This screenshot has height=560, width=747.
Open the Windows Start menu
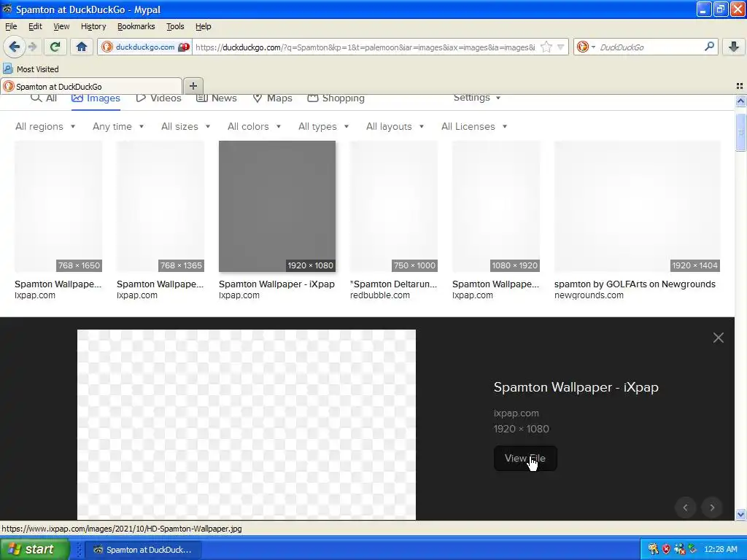point(35,549)
